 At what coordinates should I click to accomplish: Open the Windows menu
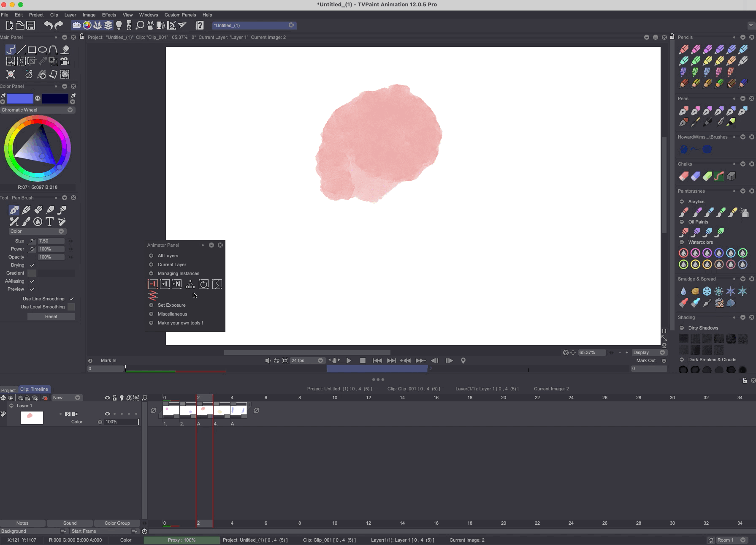pos(148,15)
